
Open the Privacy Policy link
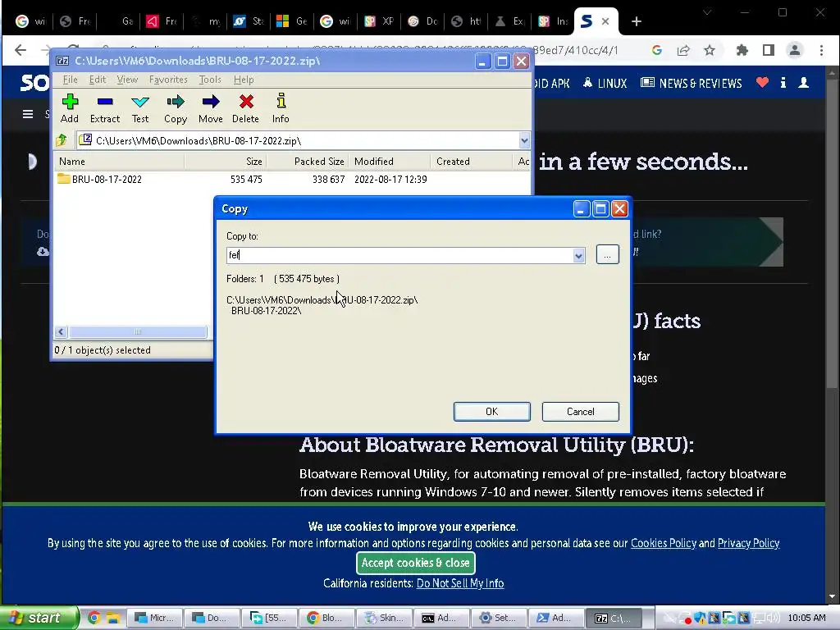pyautogui.click(x=748, y=543)
